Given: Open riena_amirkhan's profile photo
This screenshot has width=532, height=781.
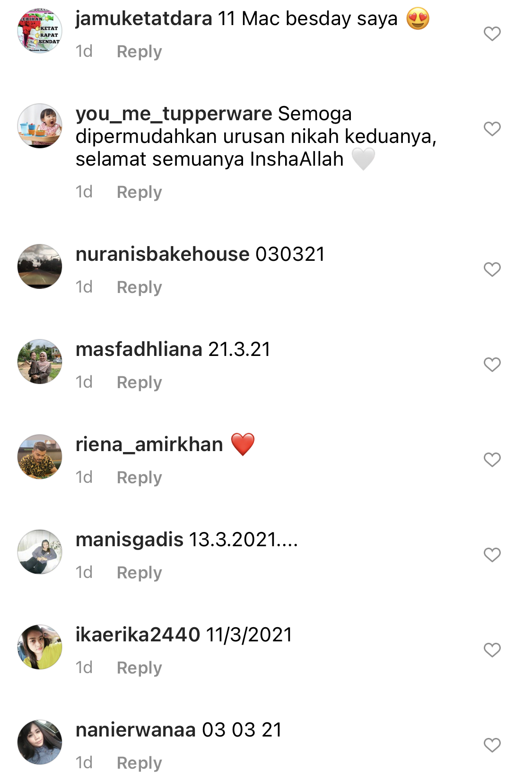Looking at the screenshot, I should tap(40, 457).
